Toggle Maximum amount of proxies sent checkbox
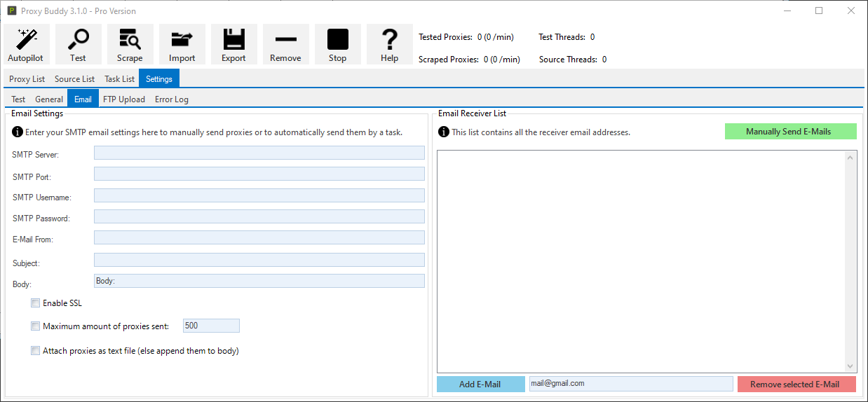Screen dimensions: 868x402 click(x=35, y=326)
